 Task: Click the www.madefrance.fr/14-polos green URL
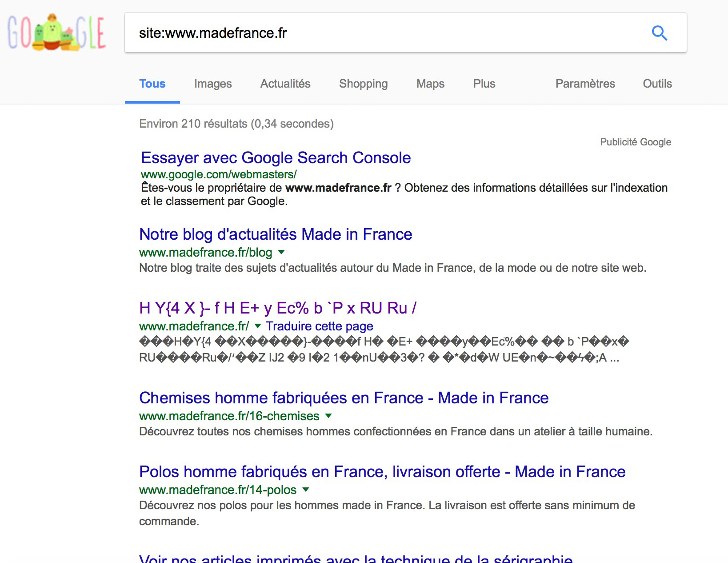pyautogui.click(x=218, y=490)
